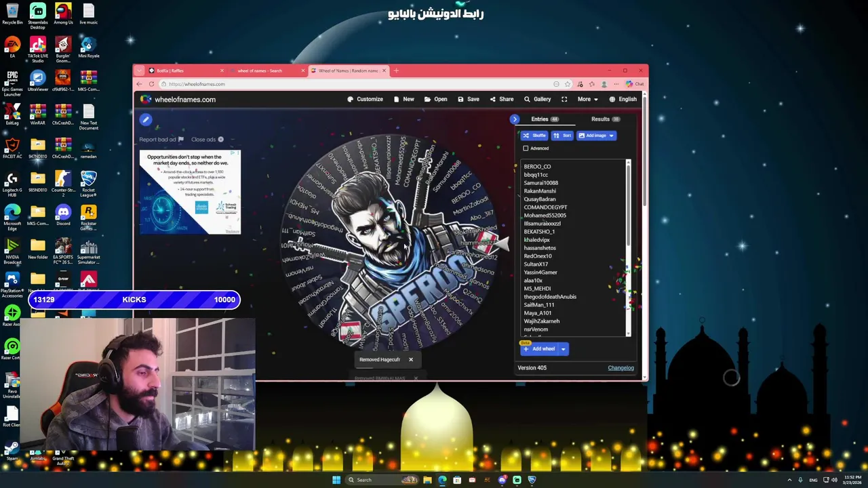Open the Gallery search
Screen dimensions: 868x488
[537, 99]
